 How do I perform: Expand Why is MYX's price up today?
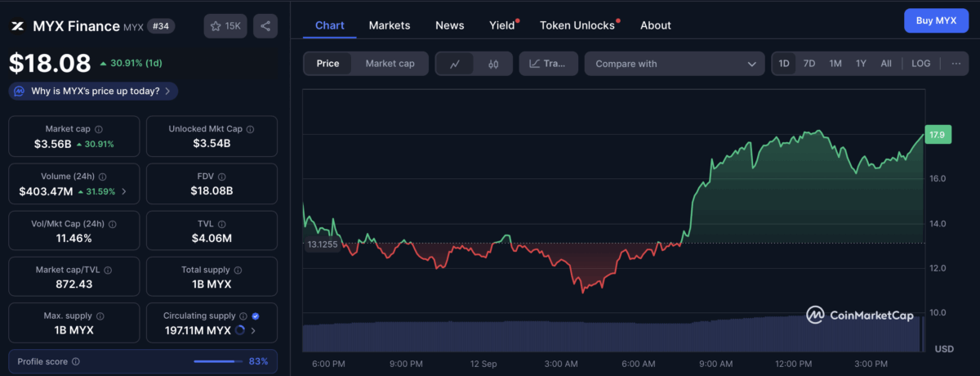94,92
